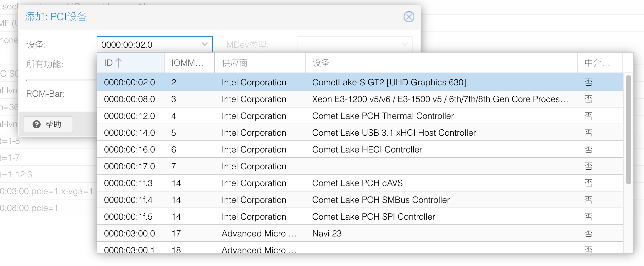Click background row ending pcie=1,x-vga=1
Image resolution: width=644 pixels, height=266 pixels.
coord(46,191)
